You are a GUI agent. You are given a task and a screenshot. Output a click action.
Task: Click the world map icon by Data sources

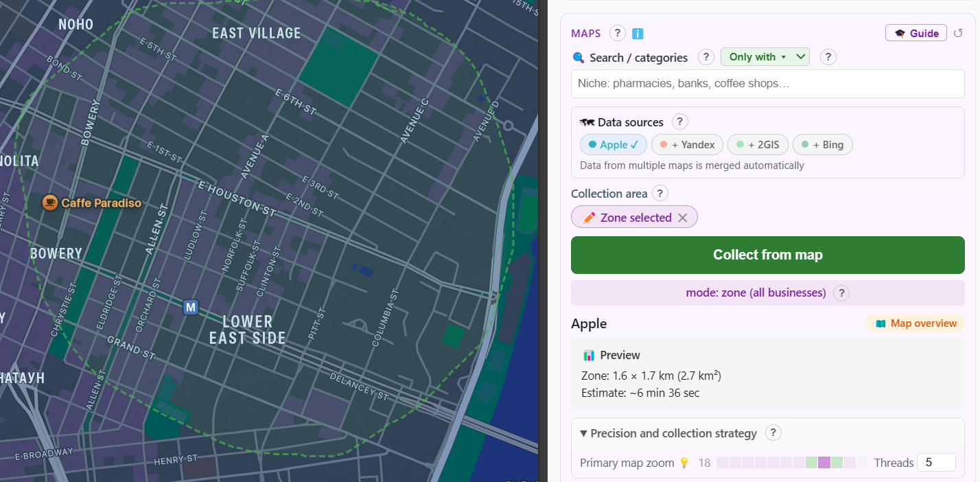(587, 122)
